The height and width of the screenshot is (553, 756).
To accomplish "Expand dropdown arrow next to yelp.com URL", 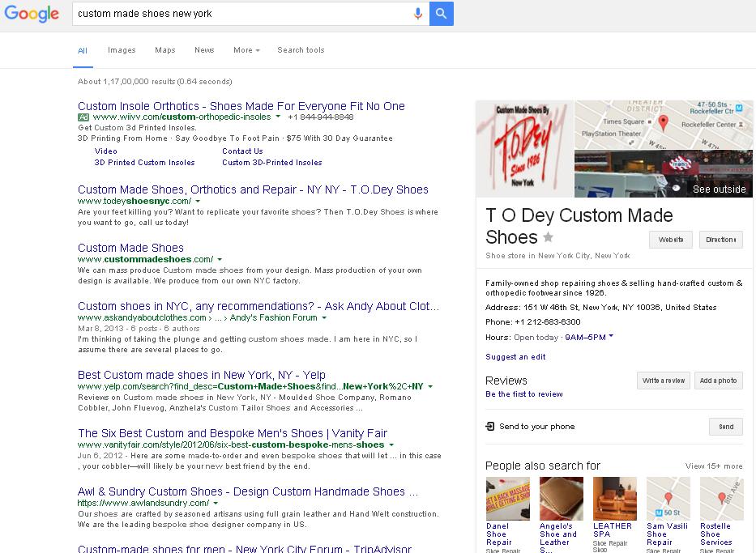I will pyautogui.click(x=430, y=386).
